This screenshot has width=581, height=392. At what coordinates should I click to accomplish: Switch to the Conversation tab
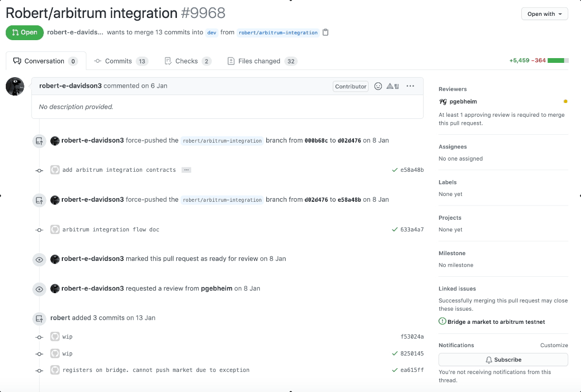point(46,61)
